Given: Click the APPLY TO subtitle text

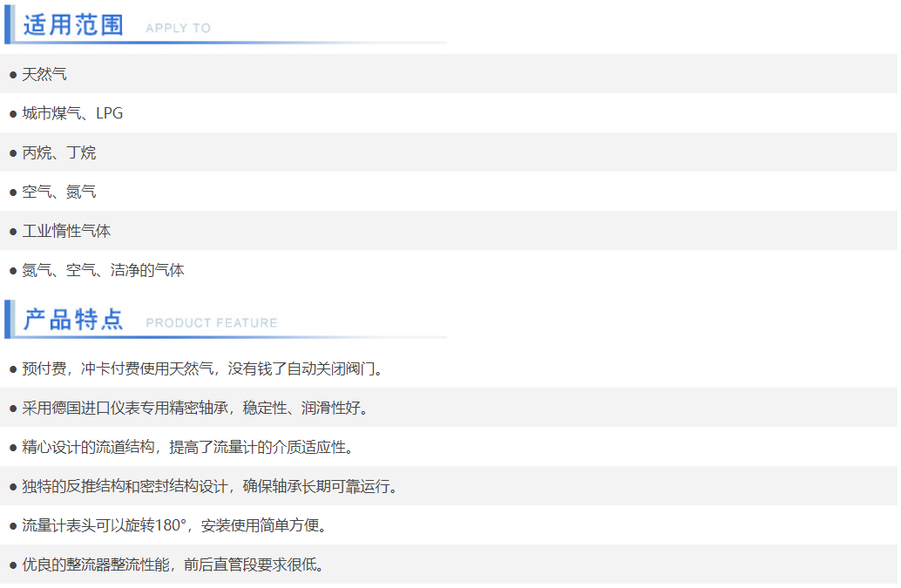Looking at the screenshot, I should click(178, 28).
